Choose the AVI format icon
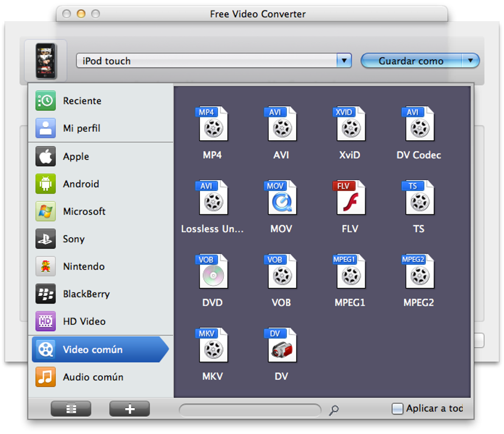The height and width of the screenshot is (434, 504). tap(281, 123)
